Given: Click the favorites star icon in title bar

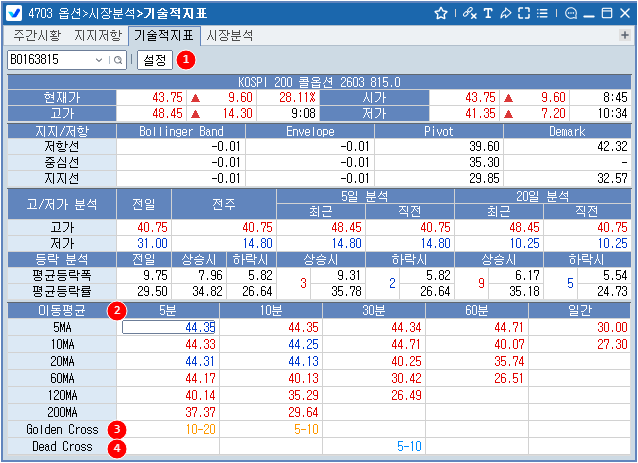Looking at the screenshot, I should [x=441, y=13].
